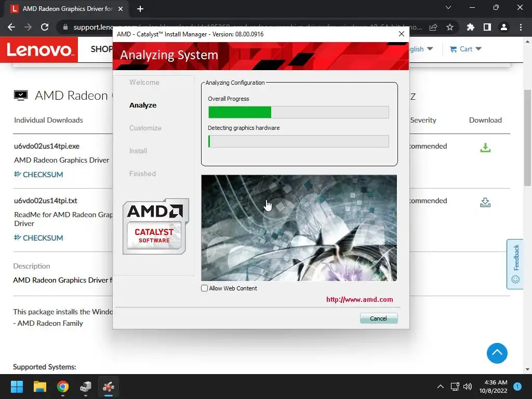This screenshot has width=532, height=399.
Task: Click the monitor icon beside AMD Radeon heading
Action: [x=21, y=96]
